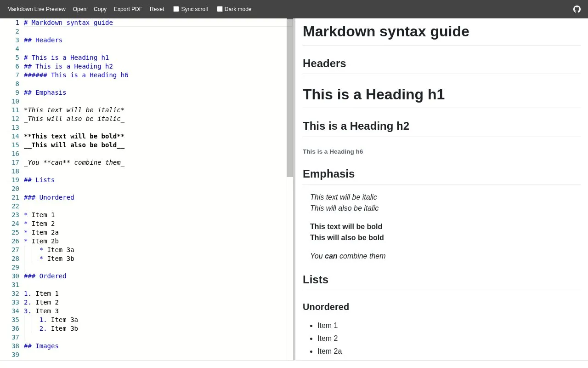Click the editor vertical scrollbar thumb
This screenshot has height=368, width=588.
290,98
